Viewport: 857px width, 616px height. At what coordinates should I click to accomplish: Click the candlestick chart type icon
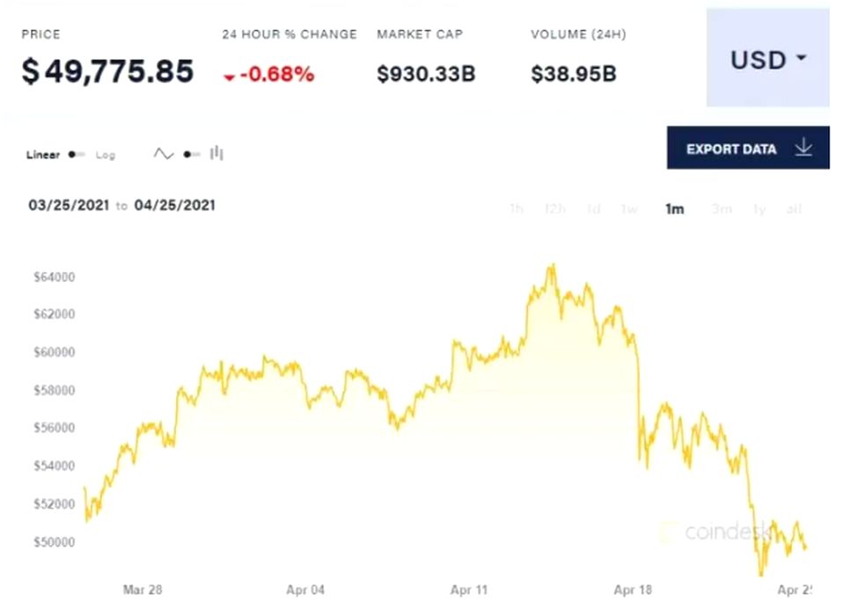[216, 154]
